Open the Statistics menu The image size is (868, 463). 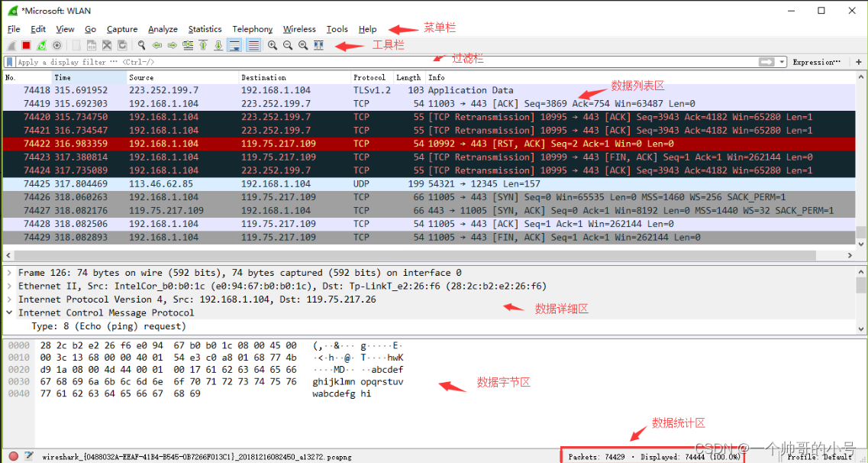coord(205,29)
